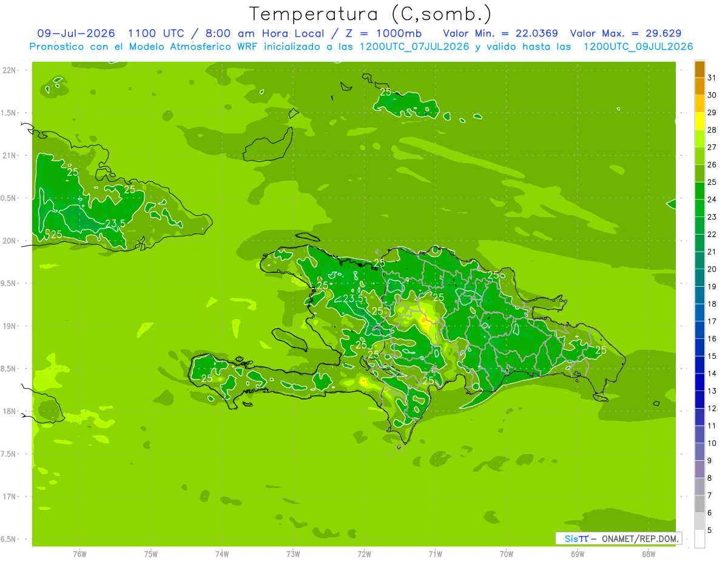The image size is (728, 562).
Task: Select the 'Z = 1000mb' level text
Action: tap(383, 33)
